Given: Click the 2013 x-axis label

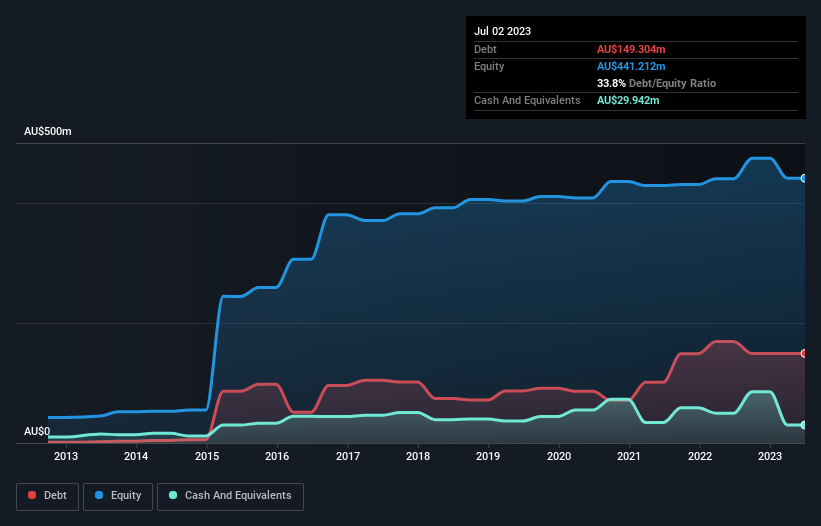Looking at the screenshot, I should [x=66, y=456].
